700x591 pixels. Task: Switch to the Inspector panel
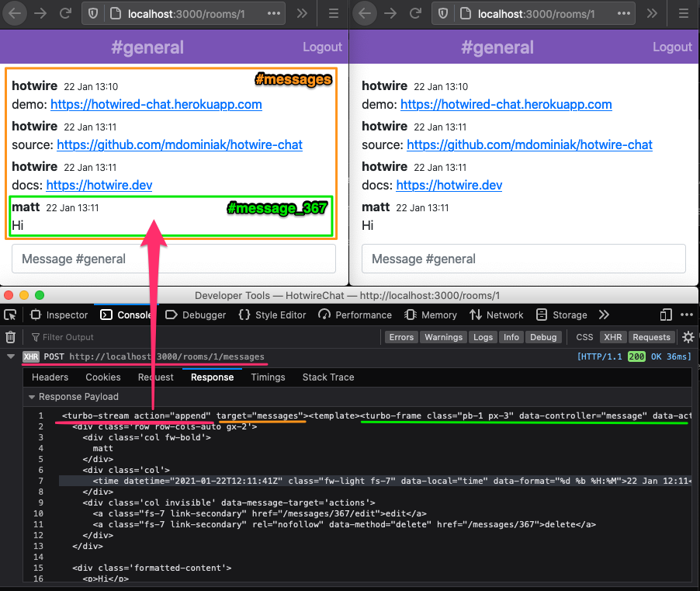tap(59, 315)
